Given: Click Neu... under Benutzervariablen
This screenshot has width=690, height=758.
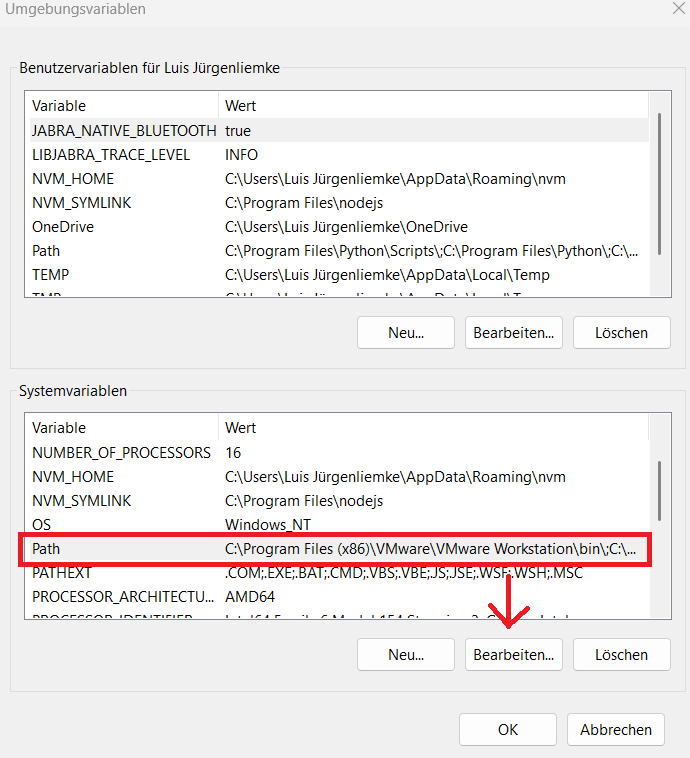Looking at the screenshot, I should [405, 332].
